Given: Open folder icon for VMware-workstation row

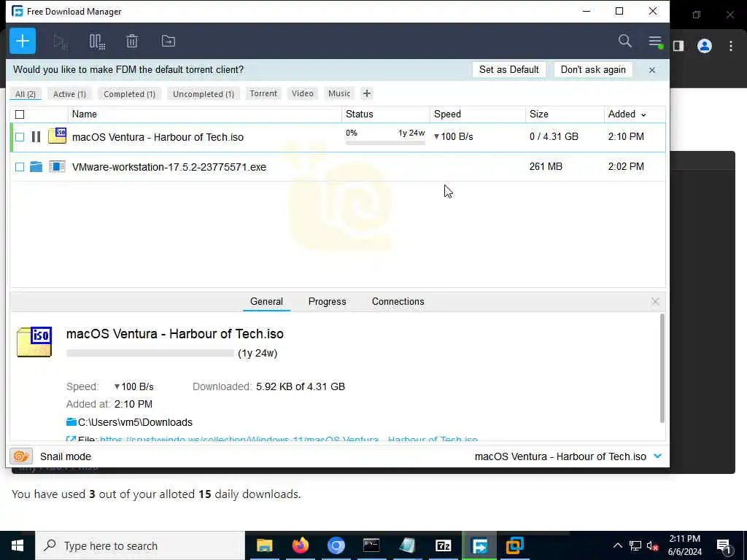Looking at the screenshot, I should point(36,167).
